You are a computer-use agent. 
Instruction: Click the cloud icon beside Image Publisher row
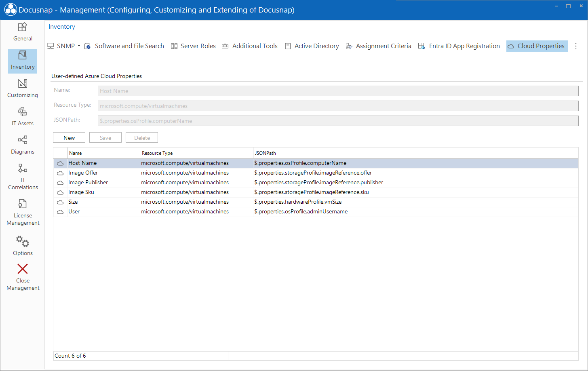point(60,183)
